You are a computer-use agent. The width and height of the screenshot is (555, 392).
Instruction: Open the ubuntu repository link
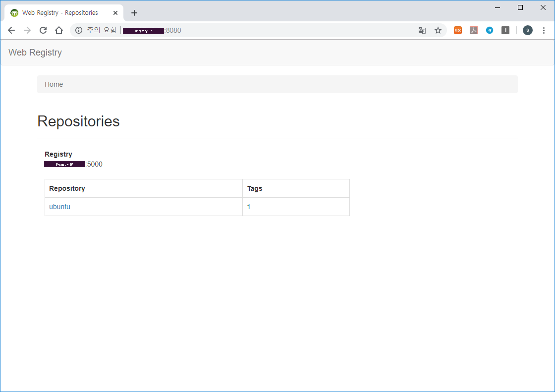[x=59, y=207]
